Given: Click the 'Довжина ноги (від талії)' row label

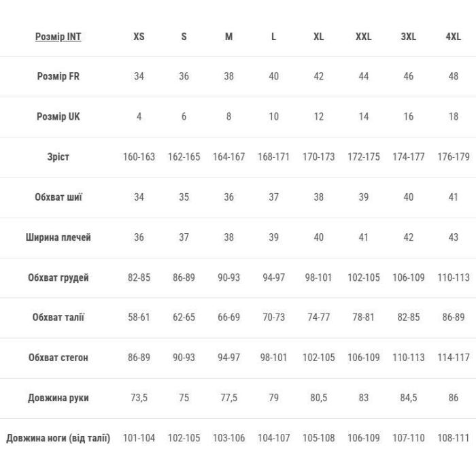Looking at the screenshot, I should pyautogui.click(x=58, y=438).
